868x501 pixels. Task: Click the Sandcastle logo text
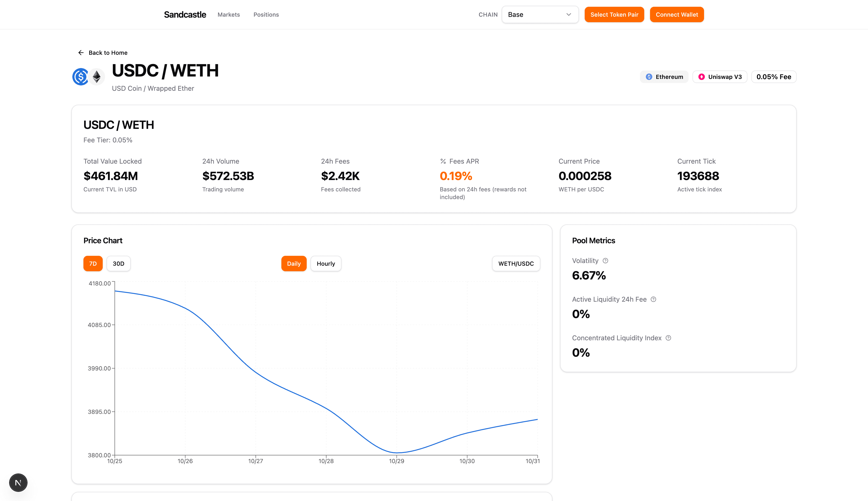pos(185,14)
